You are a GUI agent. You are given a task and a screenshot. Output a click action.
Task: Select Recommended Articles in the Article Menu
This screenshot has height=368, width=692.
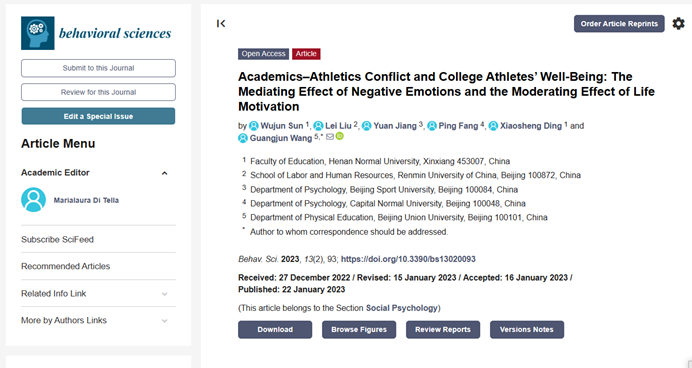coord(65,267)
